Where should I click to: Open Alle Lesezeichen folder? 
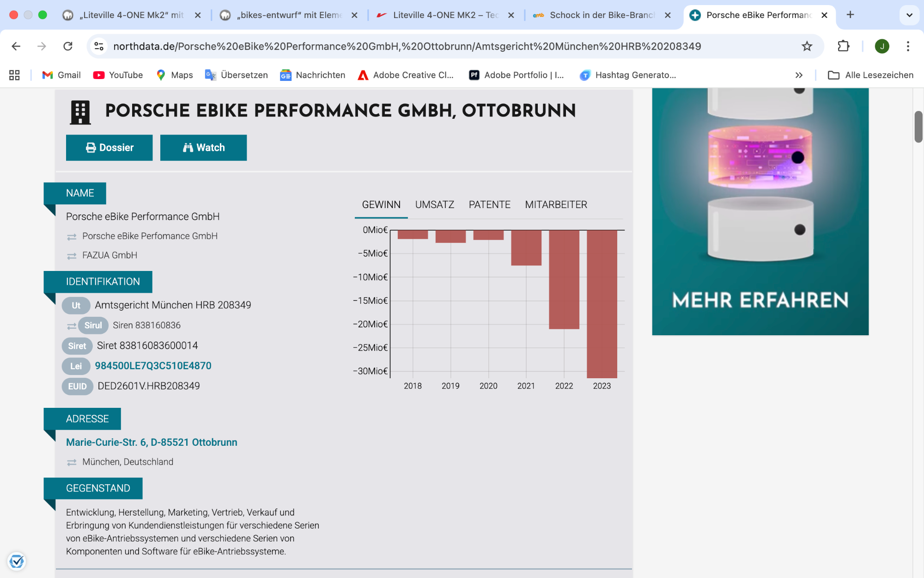point(871,75)
